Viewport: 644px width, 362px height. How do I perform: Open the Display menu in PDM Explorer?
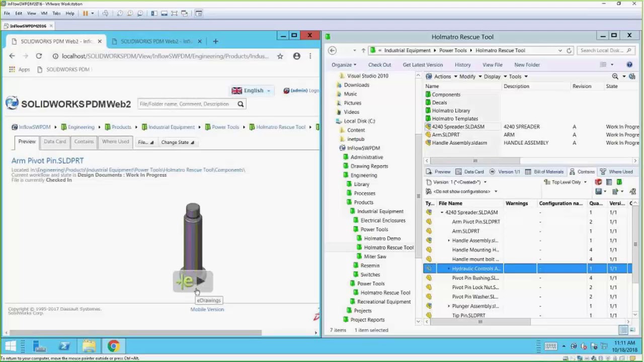(495, 76)
